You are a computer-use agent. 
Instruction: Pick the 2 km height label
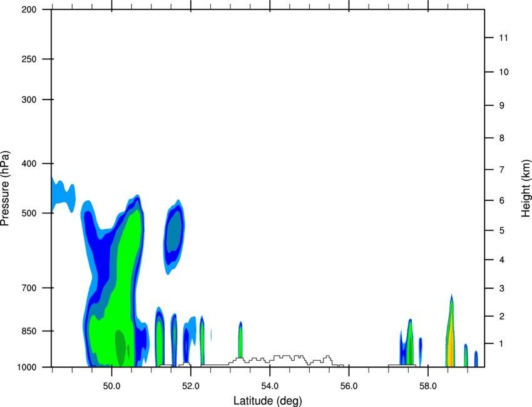click(502, 316)
